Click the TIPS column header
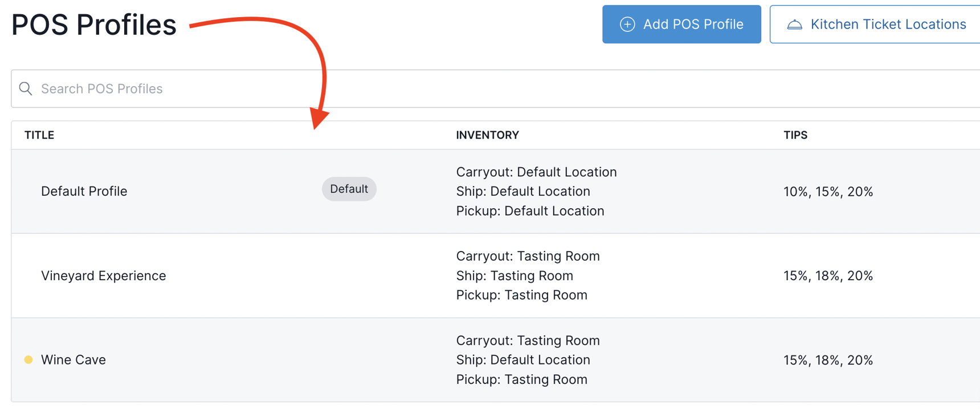Image resolution: width=980 pixels, height=409 pixels. 795,135
